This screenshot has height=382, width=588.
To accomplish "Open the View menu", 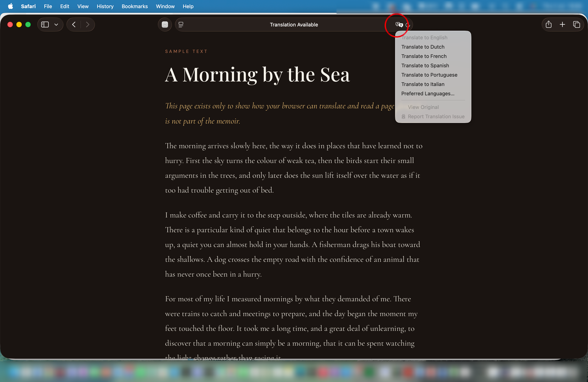I will (x=83, y=6).
